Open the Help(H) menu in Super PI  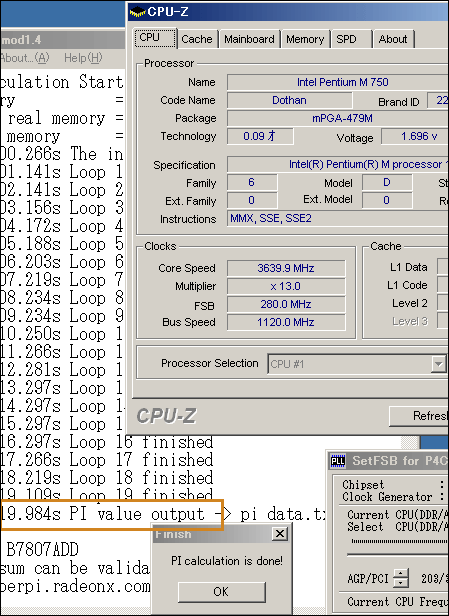pos(83,58)
